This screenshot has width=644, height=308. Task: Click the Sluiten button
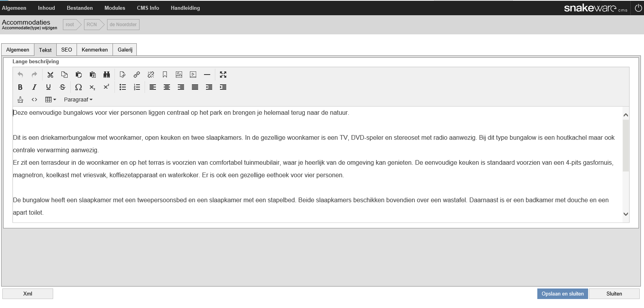[x=614, y=294]
